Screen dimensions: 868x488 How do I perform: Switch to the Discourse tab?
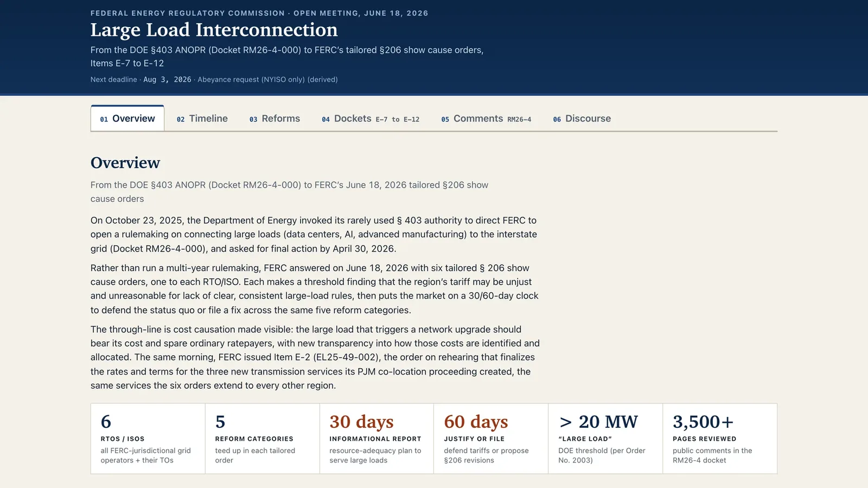(x=582, y=118)
